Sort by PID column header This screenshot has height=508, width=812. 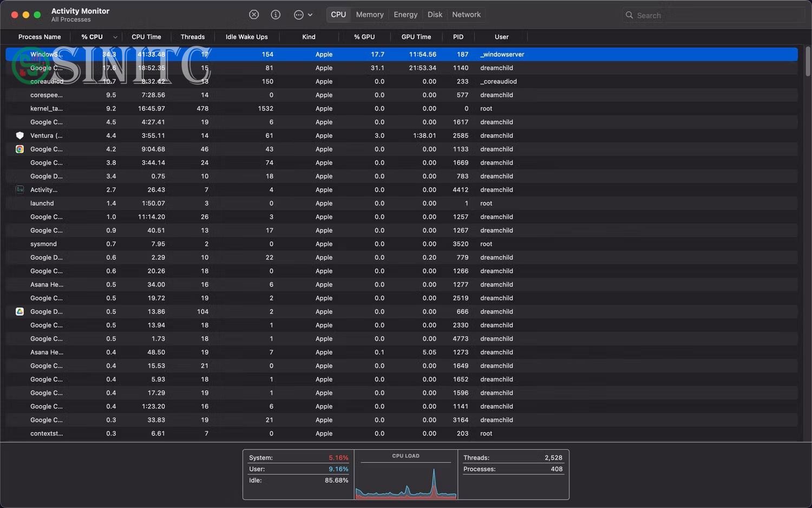(458, 37)
